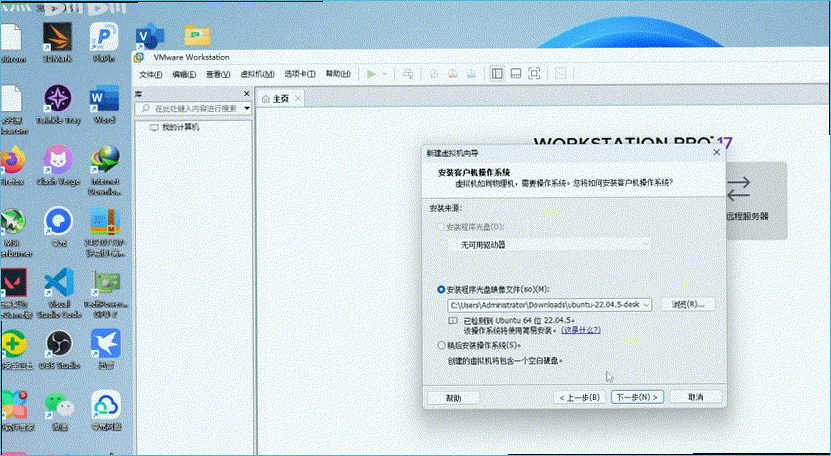This screenshot has height=456, width=831.
Task: Open the TechPowerUp GPU-Z desktop icon
Action: (105, 293)
